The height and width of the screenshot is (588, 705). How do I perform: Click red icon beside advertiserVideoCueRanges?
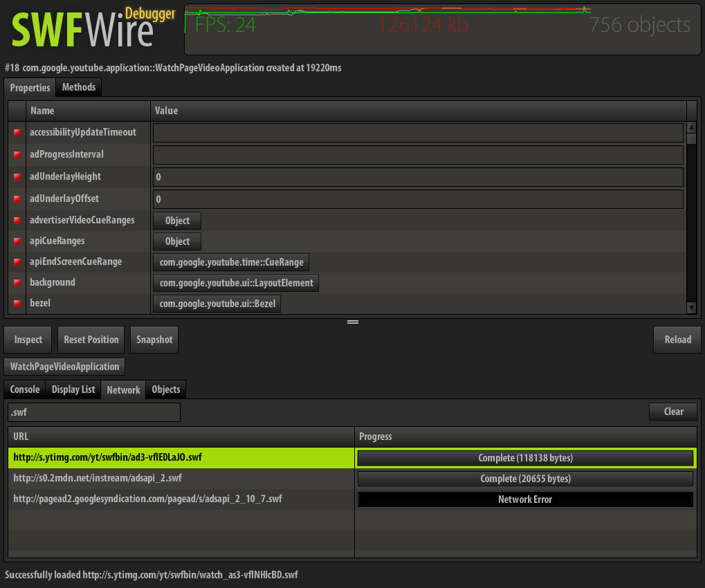coord(17,220)
